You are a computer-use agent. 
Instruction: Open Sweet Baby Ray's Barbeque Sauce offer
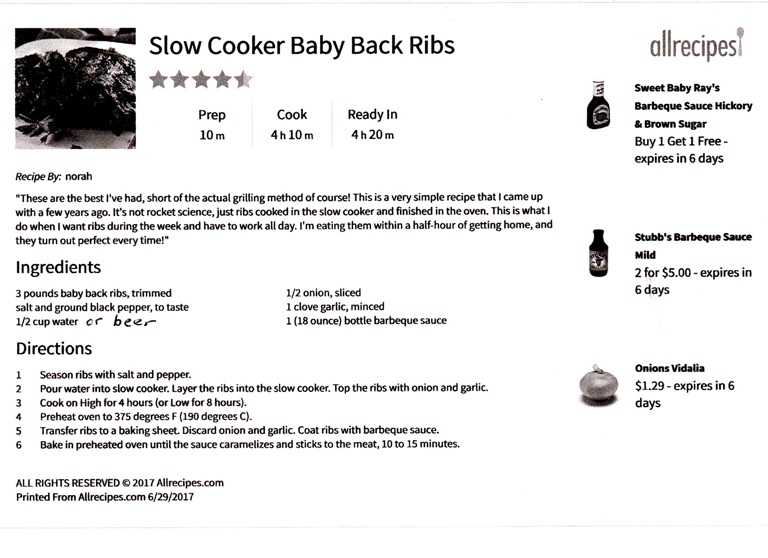693,106
